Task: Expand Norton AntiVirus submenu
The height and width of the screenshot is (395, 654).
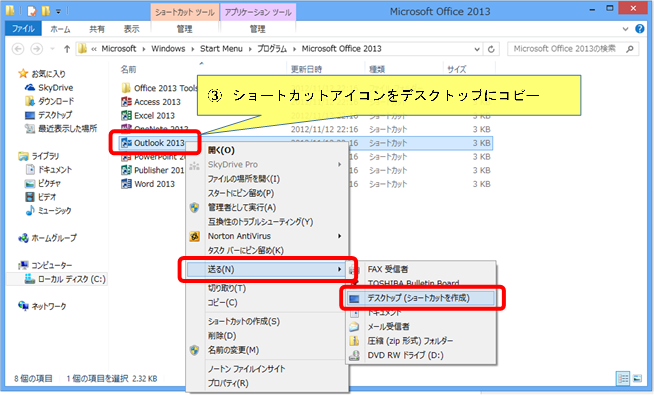Action: [267, 236]
